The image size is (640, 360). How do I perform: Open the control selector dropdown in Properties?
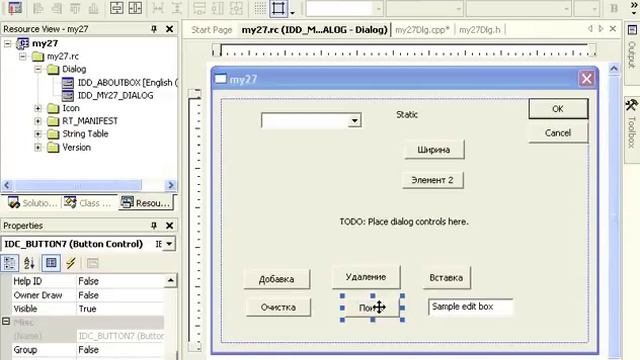pyautogui.click(x=169, y=244)
